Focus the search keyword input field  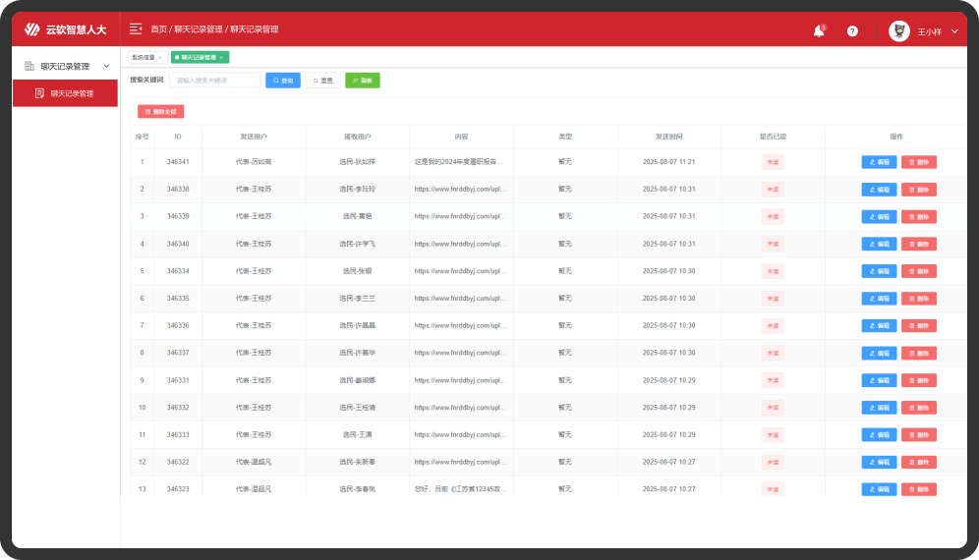pyautogui.click(x=214, y=81)
